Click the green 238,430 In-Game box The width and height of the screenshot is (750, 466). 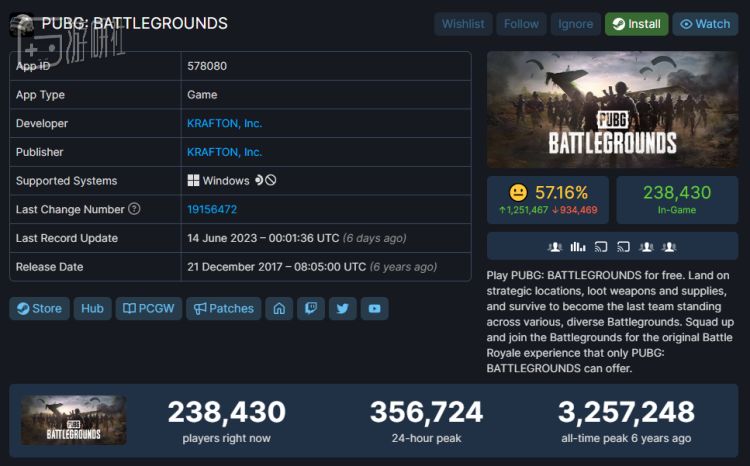click(x=677, y=200)
